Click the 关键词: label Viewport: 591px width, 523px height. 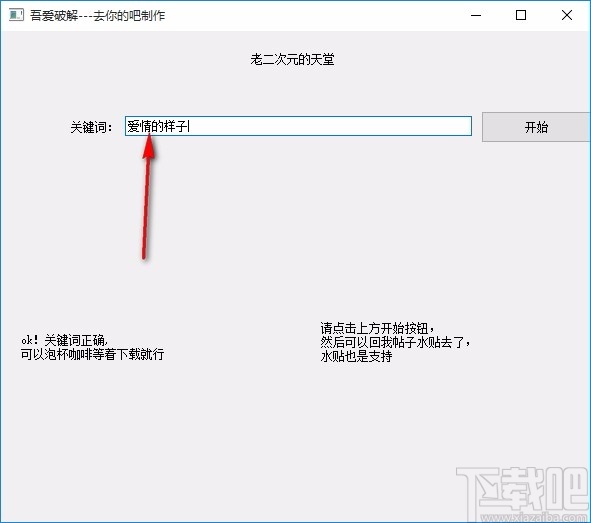92,127
